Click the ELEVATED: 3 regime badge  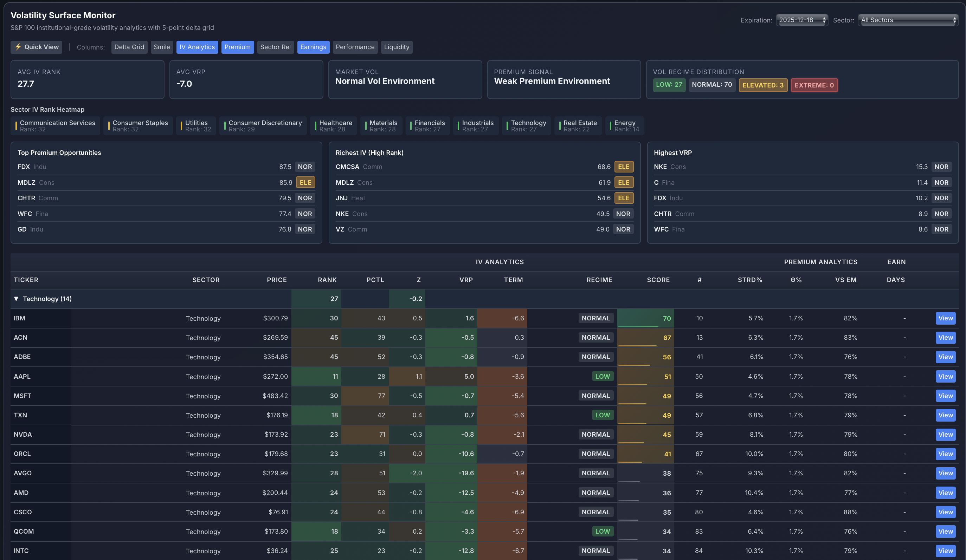coord(763,85)
